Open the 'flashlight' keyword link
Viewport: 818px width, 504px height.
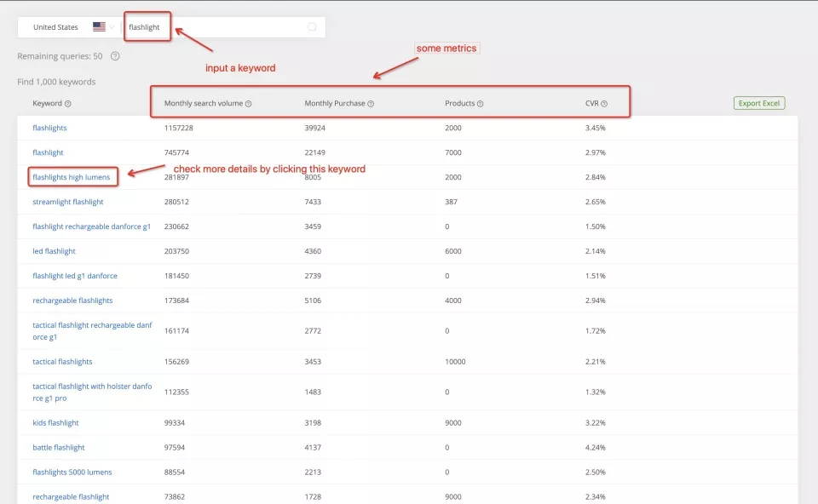pos(48,152)
